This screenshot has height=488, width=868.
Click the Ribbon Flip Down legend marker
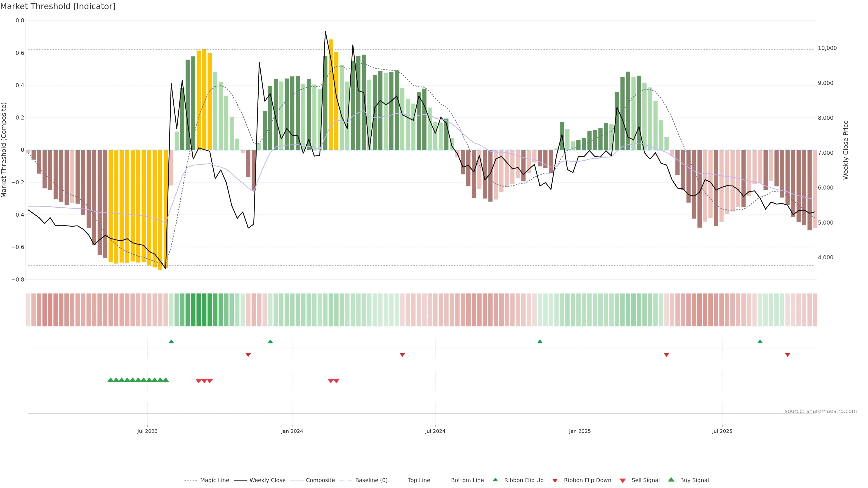click(x=555, y=480)
